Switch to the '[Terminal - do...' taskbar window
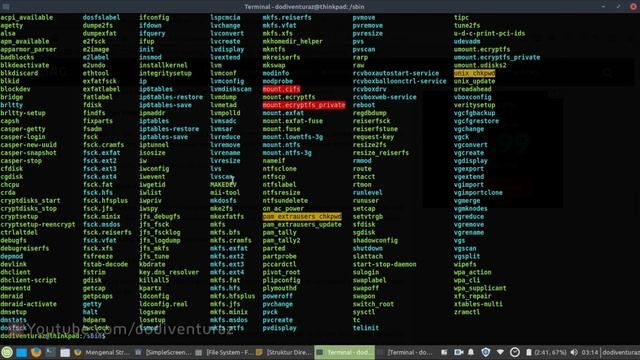The image size is (640, 360). tap(405, 352)
